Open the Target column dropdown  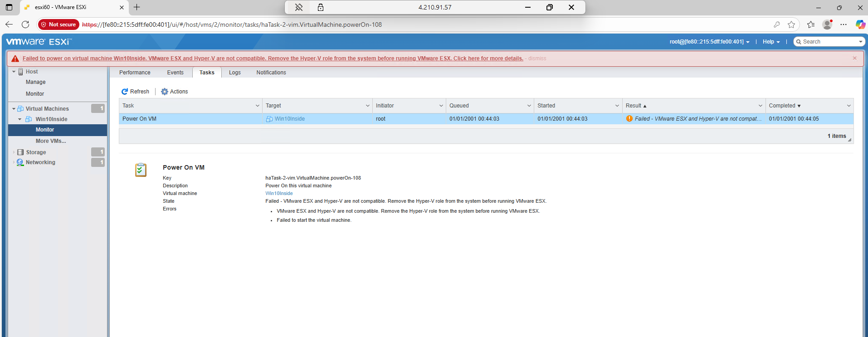click(368, 106)
